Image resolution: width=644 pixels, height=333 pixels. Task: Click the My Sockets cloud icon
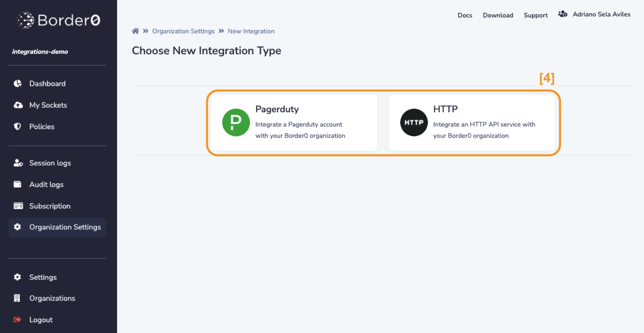(18, 105)
